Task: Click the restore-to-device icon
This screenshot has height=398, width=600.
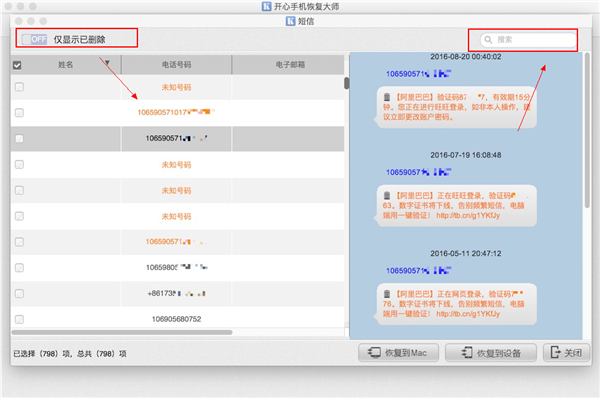Action: coord(467,352)
